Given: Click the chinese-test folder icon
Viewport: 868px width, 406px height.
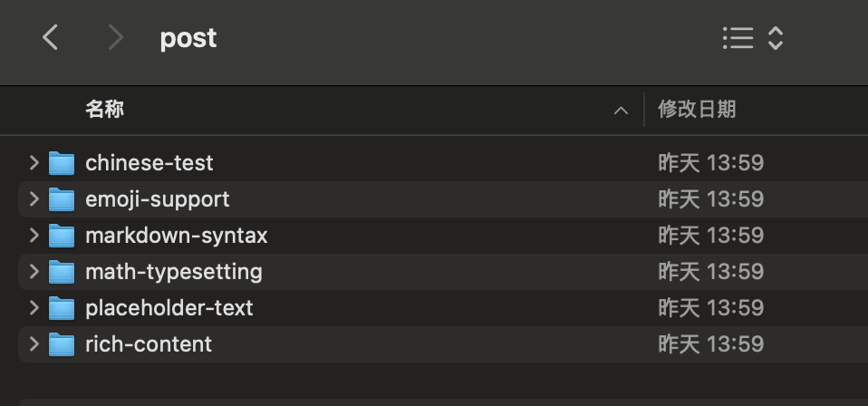Looking at the screenshot, I should click(62, 163).
